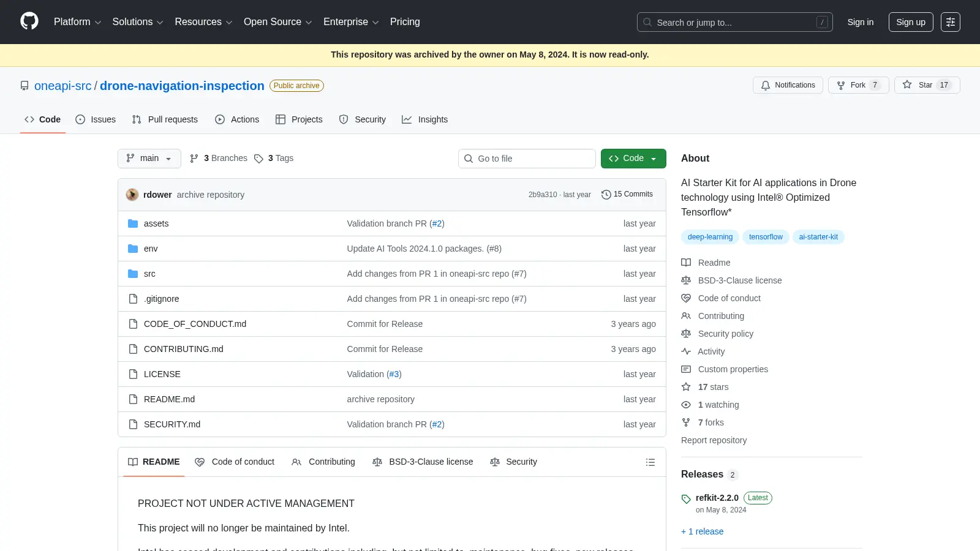The image size is (980, 551).
Task: Expand the Open Source menu
Action: pos(278,22)
